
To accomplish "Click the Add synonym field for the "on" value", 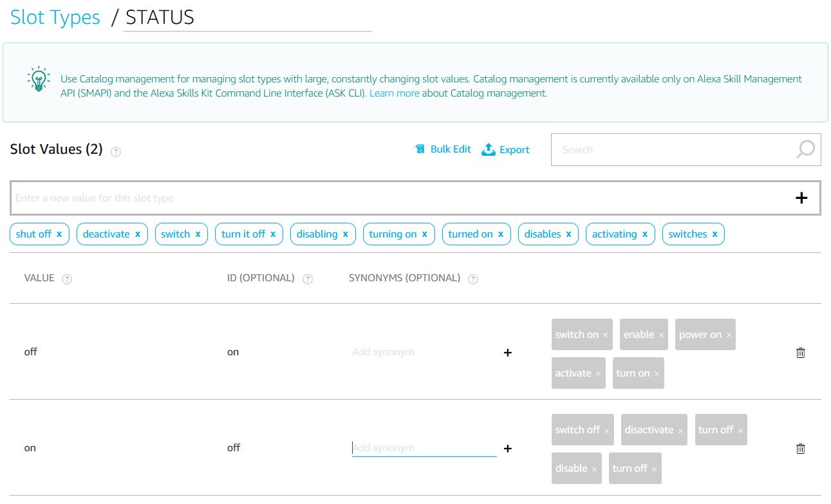I will pos(424,447).
